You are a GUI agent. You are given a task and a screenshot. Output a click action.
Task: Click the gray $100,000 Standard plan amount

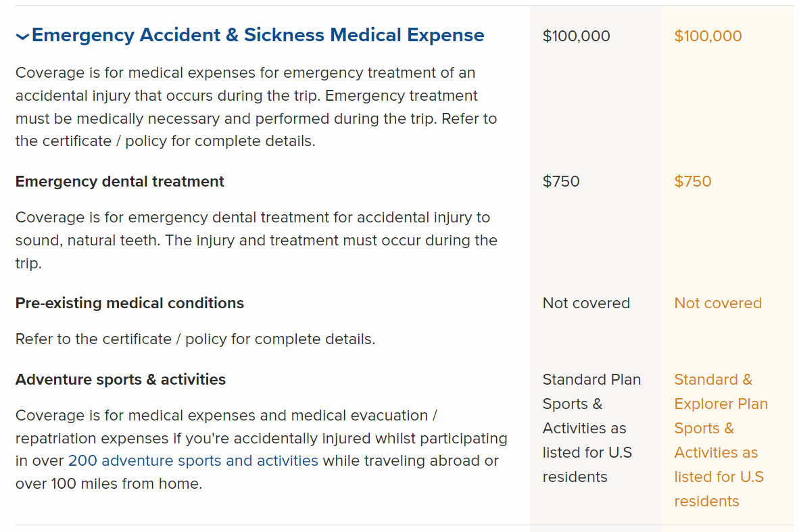coord(576,37)
